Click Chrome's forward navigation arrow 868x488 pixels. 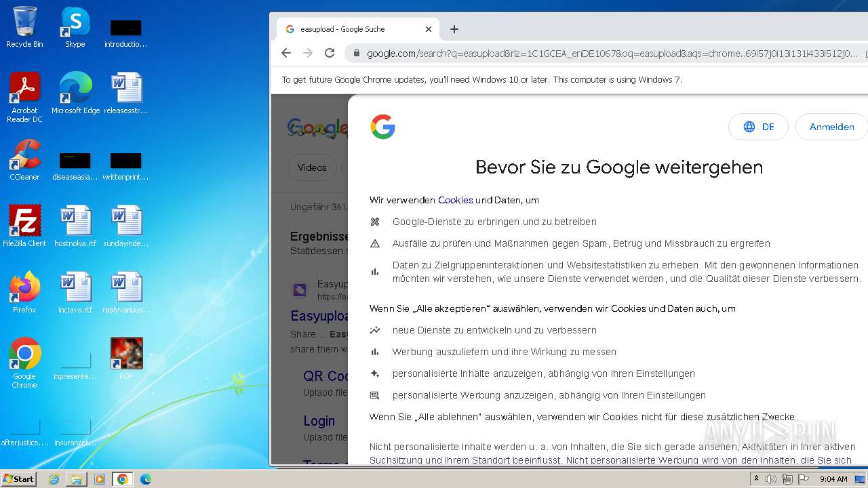308,53
